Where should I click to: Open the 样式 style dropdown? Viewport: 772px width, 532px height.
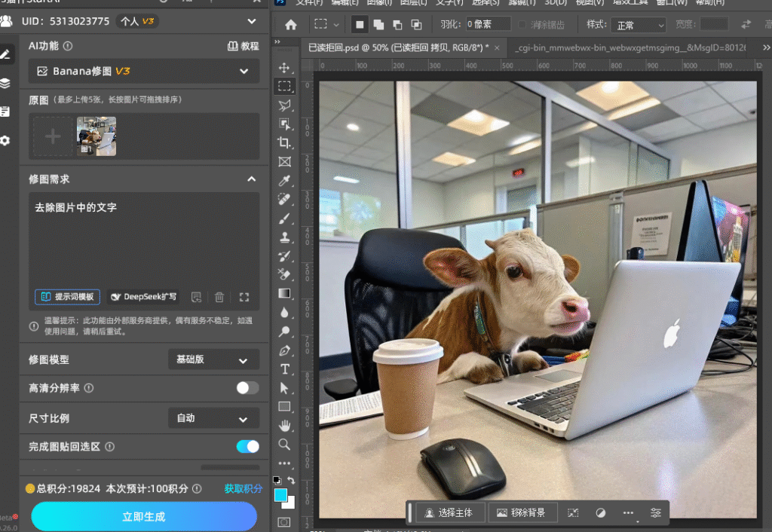[x=639, y=25]
